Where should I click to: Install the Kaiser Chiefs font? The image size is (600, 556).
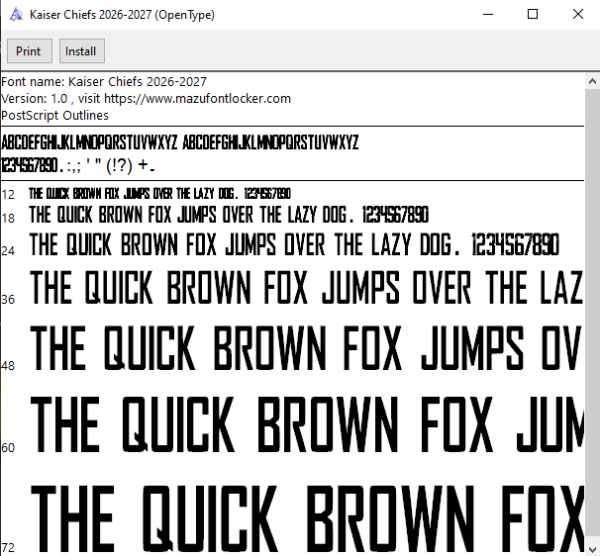click(x=82, y=51)
